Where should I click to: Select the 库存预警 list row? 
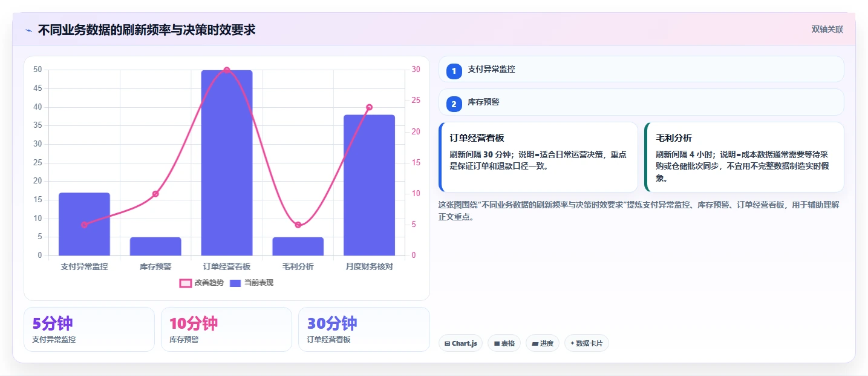pyautogui.click(x=641, y=102)
